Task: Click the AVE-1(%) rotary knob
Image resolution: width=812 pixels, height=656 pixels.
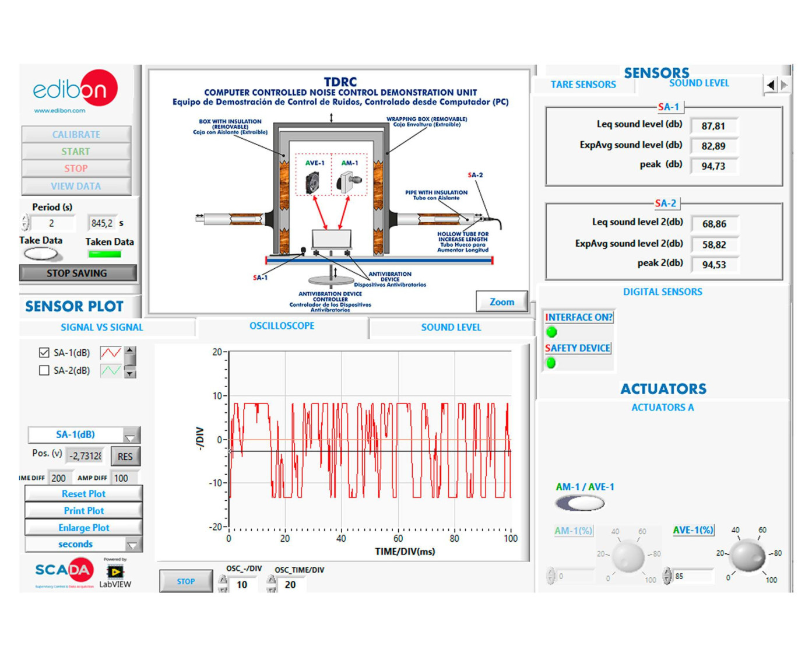Action: 747,555
